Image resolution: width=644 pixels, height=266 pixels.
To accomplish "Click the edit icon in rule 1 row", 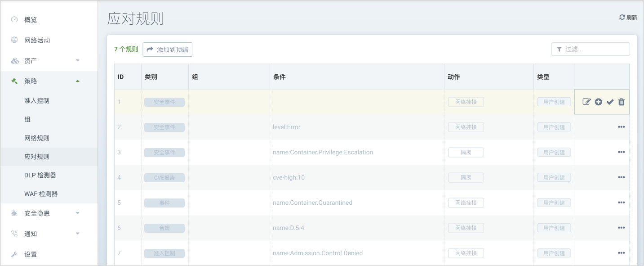I will pyautogui.click(x=586, y=102).
